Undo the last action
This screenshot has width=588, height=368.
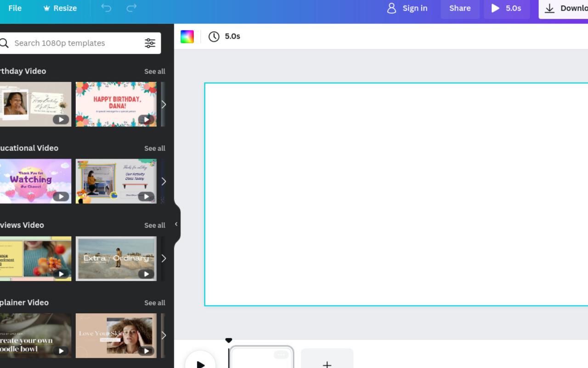pyautogui.click(x=106, y=8)
